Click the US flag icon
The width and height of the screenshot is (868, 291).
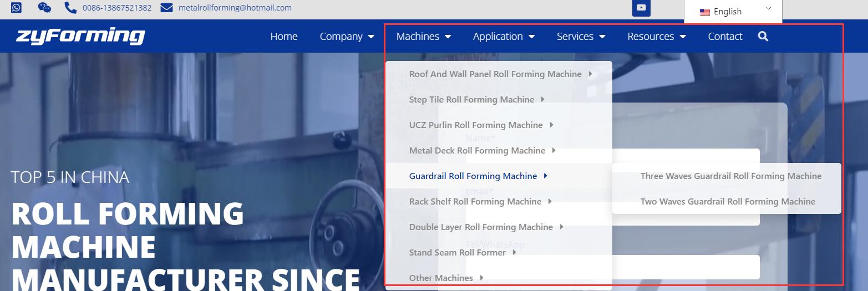(x=705, y=12)
